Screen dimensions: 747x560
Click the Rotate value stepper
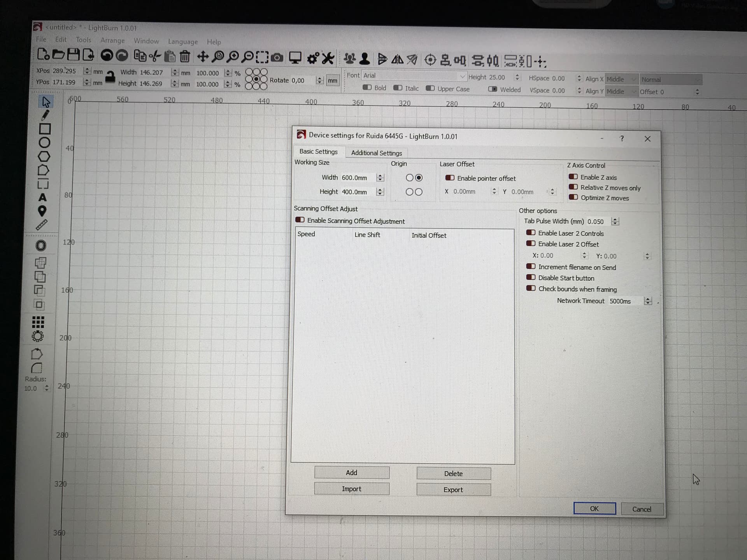click(319, 80)
